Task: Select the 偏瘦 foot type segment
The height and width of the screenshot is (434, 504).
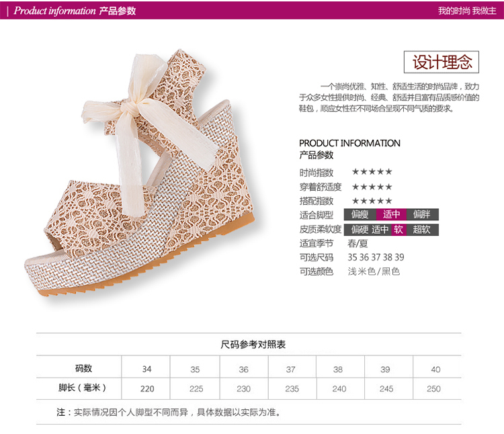Action: [x=360, y=214]
